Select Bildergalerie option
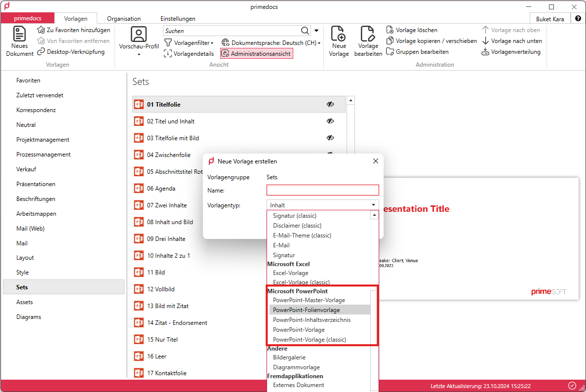The image size is (586, 392). tap(289, 357)
